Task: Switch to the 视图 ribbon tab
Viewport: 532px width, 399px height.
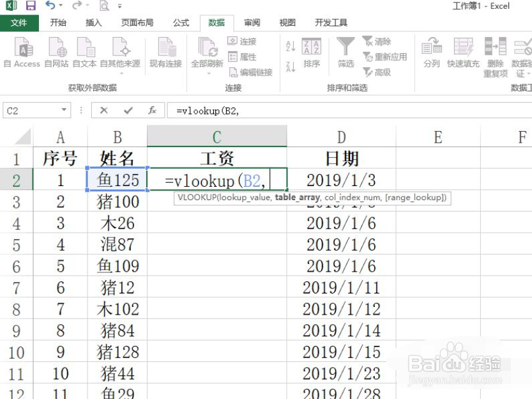Action: pyautogui.click(x=287, y=23)
